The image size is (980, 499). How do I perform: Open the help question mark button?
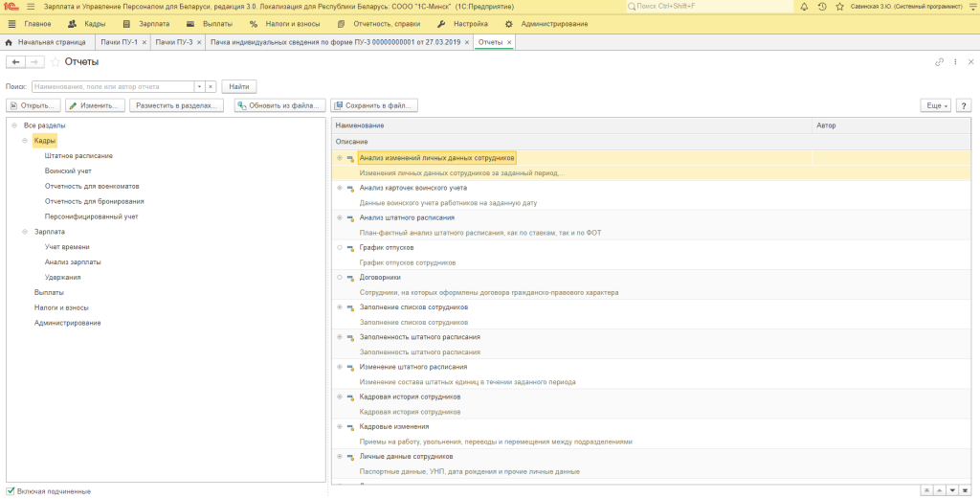coord(964,105)
